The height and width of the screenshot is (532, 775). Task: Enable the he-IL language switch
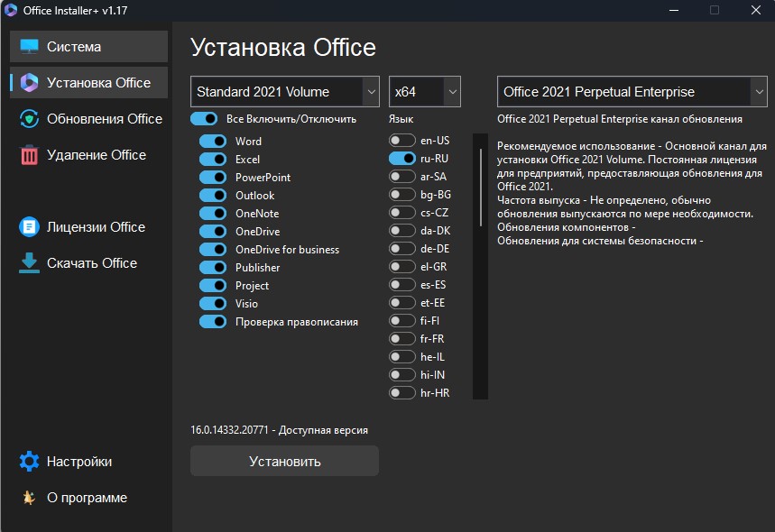coord(401,357)
